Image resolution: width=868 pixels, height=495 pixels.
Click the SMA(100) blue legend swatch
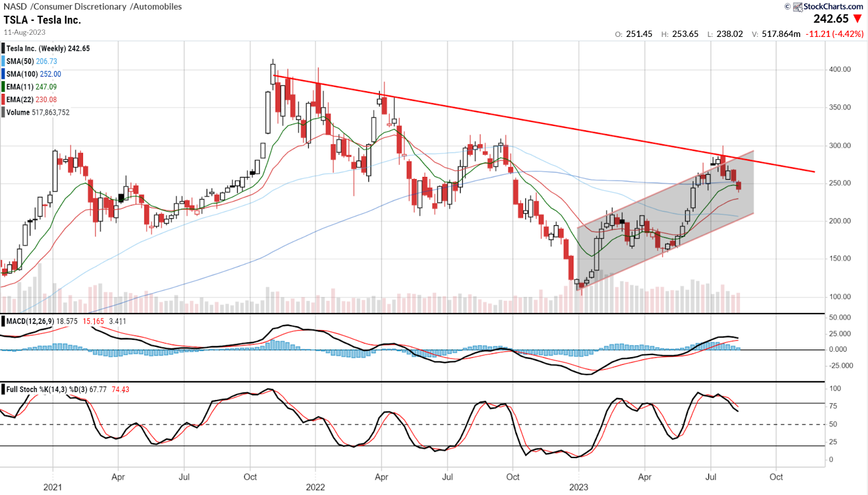(3, 74)
